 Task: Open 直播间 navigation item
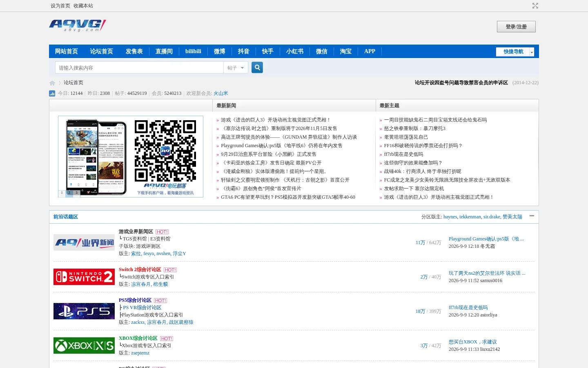coord(164,52)
